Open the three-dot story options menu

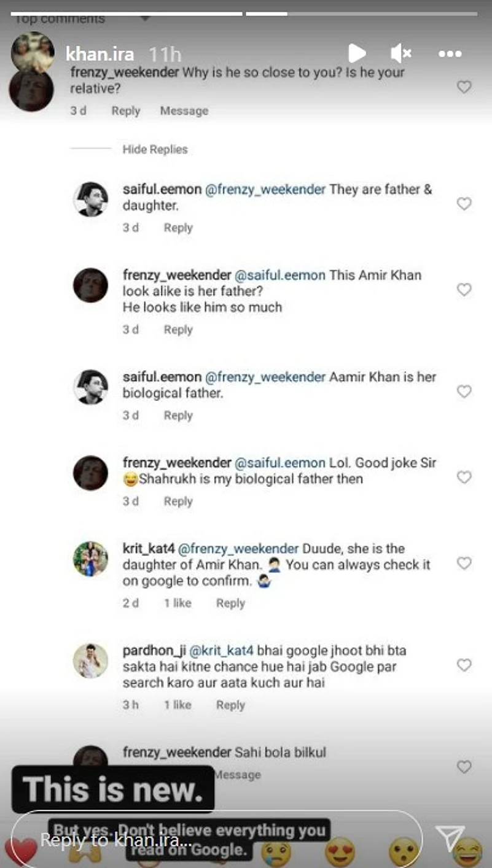(450, 54)
